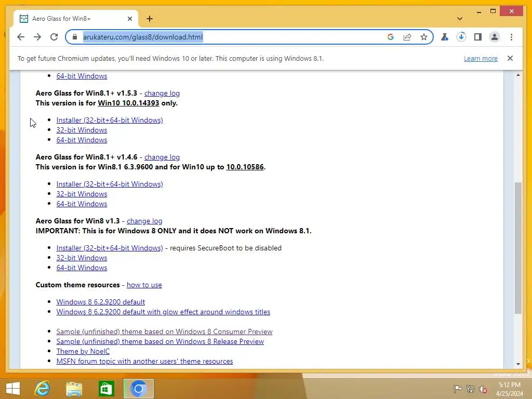Open change log for v1.4.6
Image resolution: width=532 pixels, height=399 pixels.
coord(162,157)
